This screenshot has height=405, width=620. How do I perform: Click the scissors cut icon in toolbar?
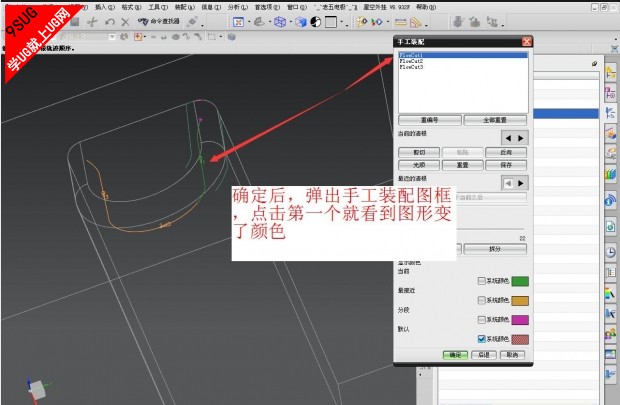[x=92, y=22]
